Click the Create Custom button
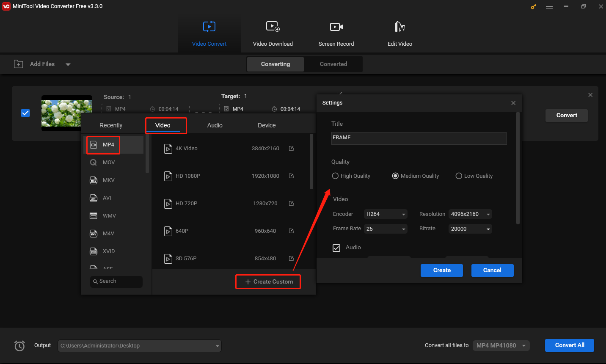This screenshot has height=364, width=606. tap(268, 282)
